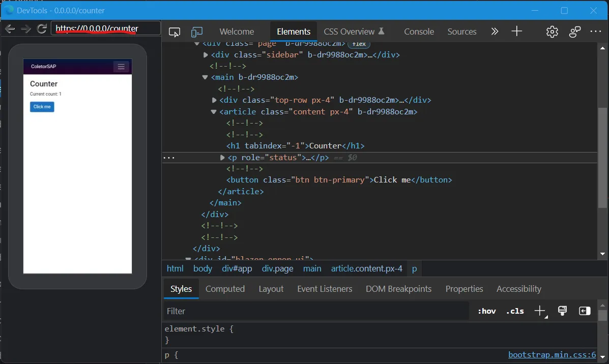Open the bootstrap.min.css:6 source link

point(552,355)
